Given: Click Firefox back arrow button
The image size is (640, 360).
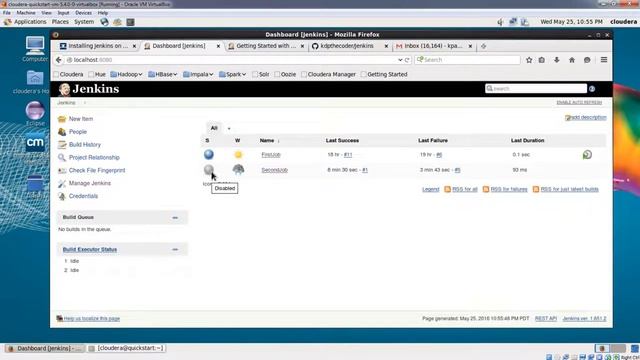Looking at the screenshot, I should pyautogui.click(x=59, y=60).
